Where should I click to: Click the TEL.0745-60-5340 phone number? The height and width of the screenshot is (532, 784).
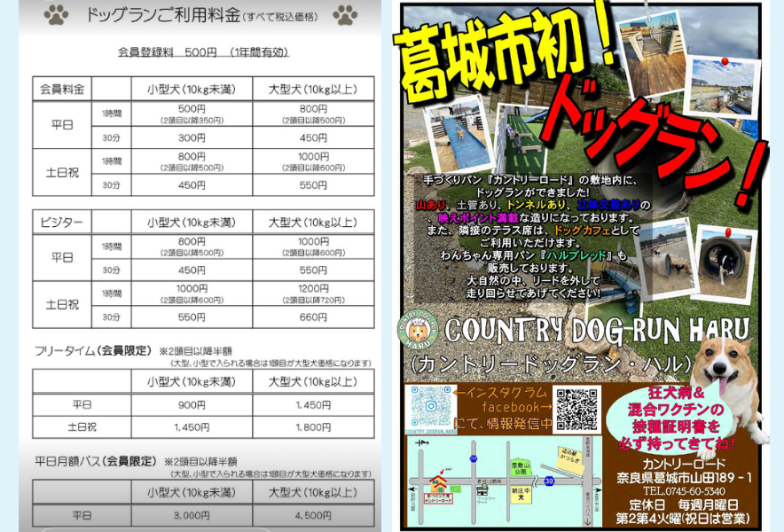point(684,491)
